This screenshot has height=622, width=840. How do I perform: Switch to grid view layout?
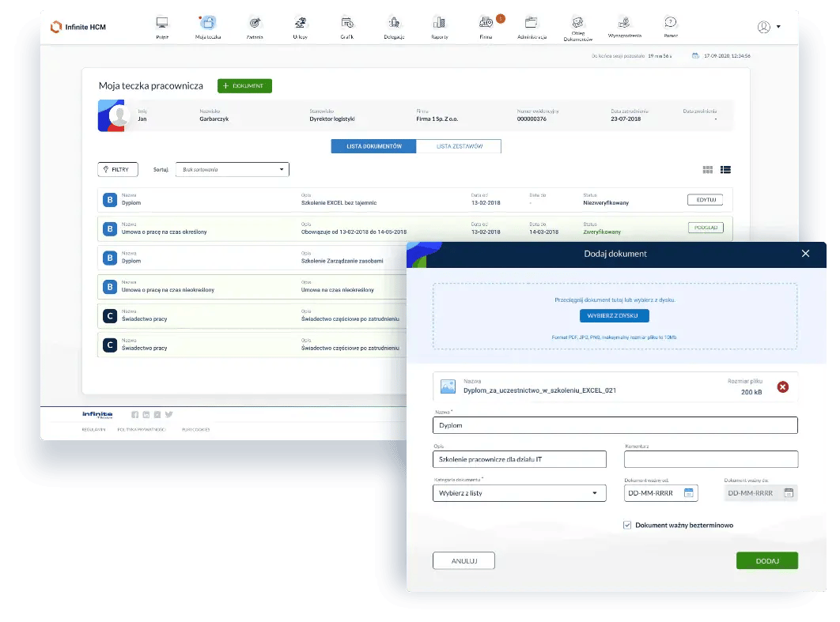click(x=708, y=170)
